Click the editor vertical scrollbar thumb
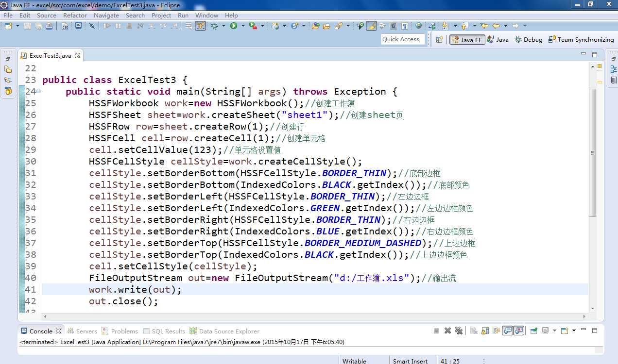This screenshot has height=364, width=618. 592,152
